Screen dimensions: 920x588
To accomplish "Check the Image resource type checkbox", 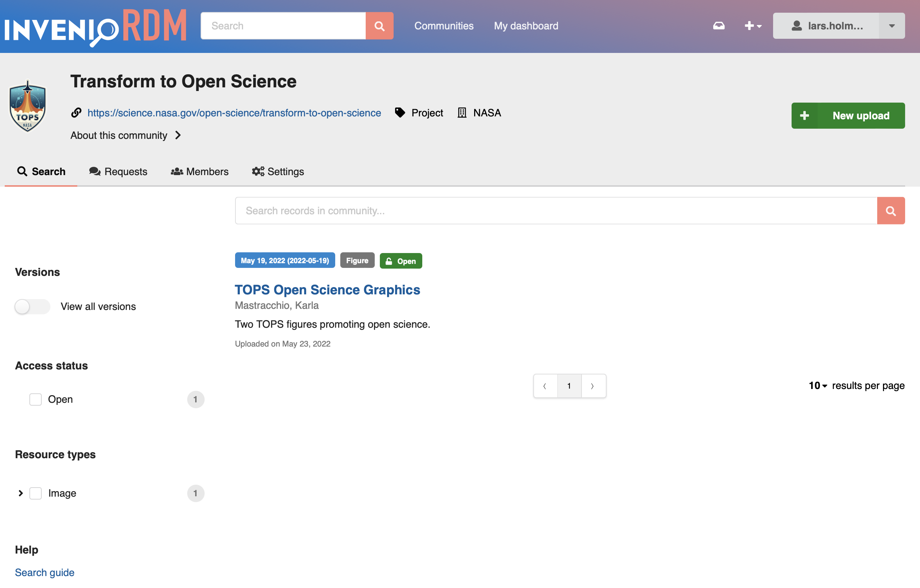I will [36, 493].
